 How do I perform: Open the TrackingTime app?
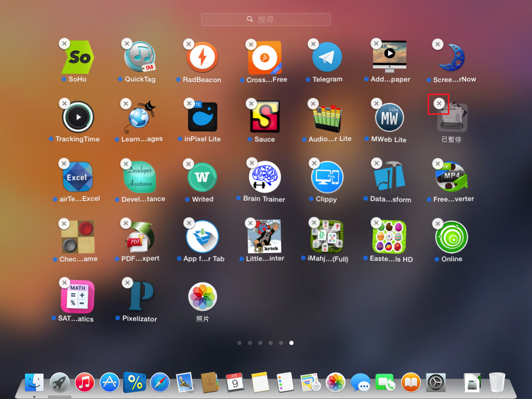tap(78, 117)
